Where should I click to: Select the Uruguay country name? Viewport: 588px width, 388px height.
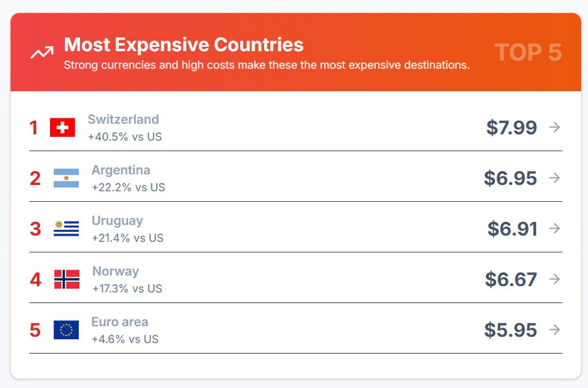click(117, 221)
